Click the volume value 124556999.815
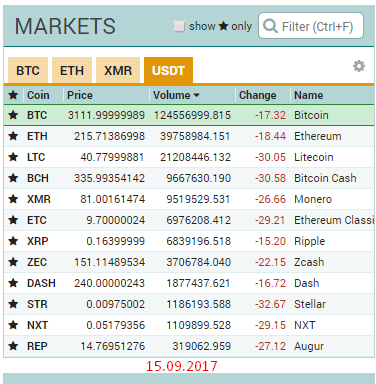This screenshot has width=376, height=384. click(x=192, y=115)
